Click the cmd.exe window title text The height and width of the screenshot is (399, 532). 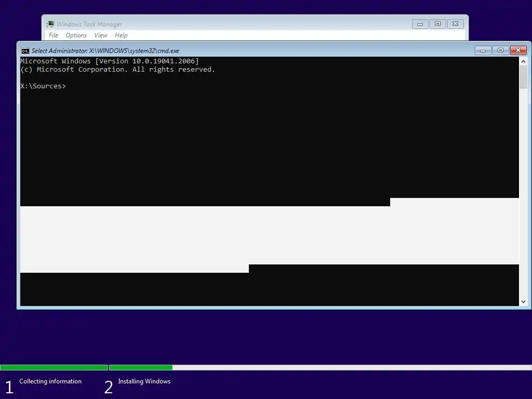click(x=105, y=51)
